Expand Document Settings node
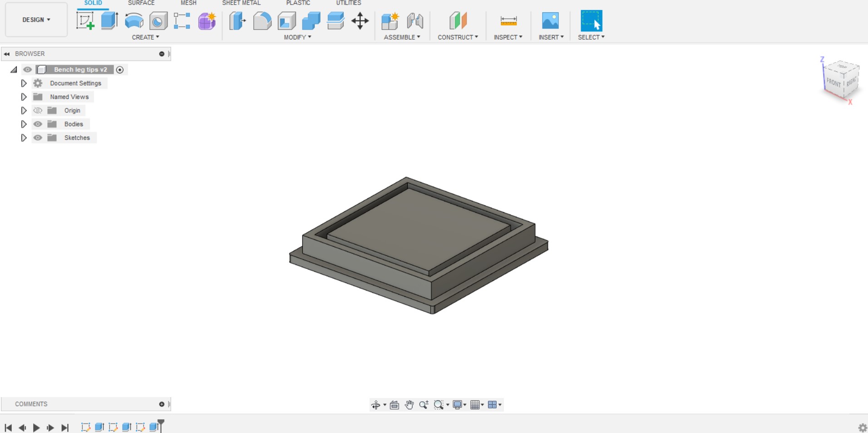The height and width of the screenshot is (433, 868). coord(24,83)
